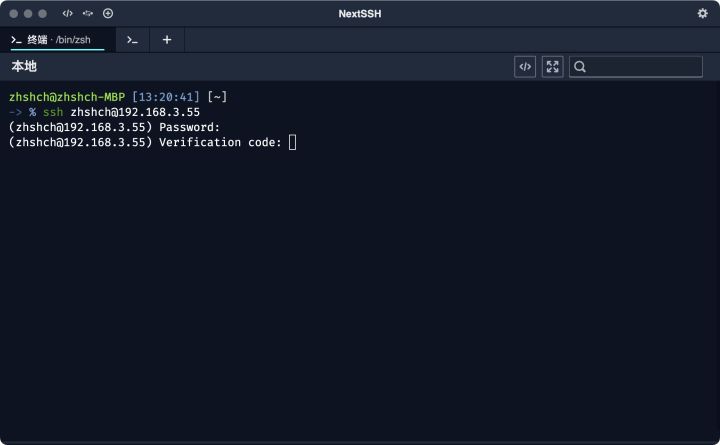Click the connection icon in the title bar
This screenshot has width=720, height=445.
(x=88, y=13)
